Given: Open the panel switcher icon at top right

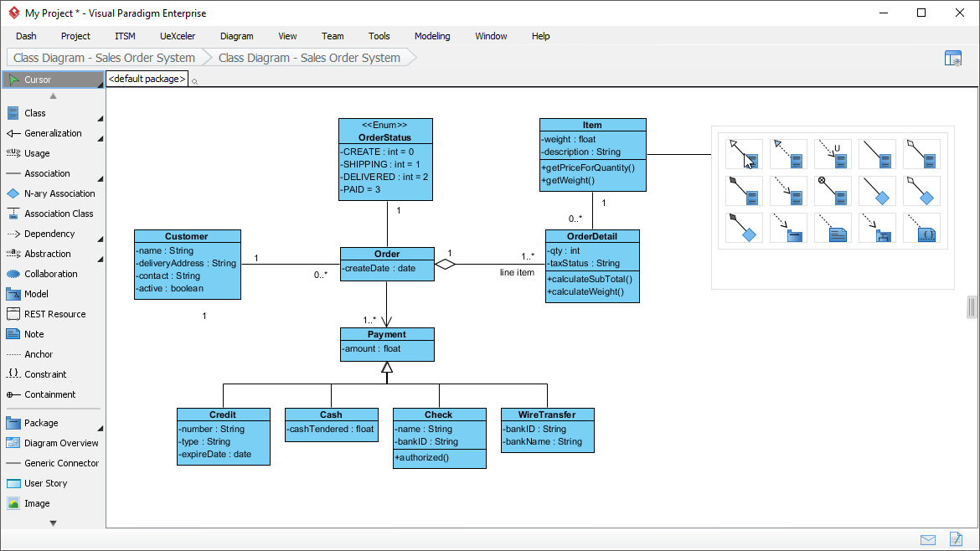Looking at the screenshot, I should (x=953, y=59).
